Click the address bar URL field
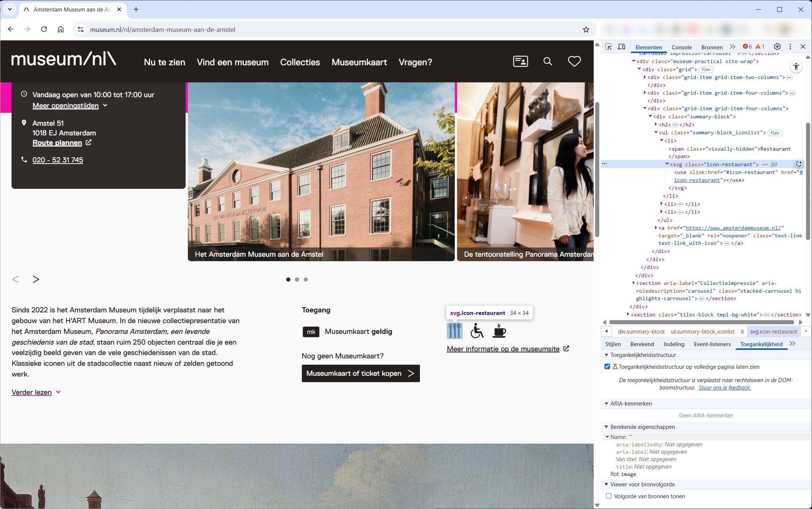Image resolution: width=812 pixels, height=509 pixels. pyautogui.click(x=334, y=30)
